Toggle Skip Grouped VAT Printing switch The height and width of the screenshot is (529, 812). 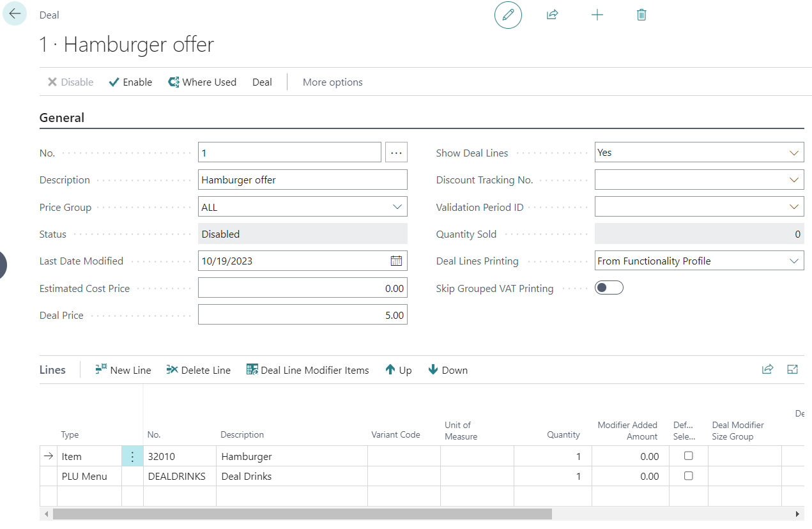[x=609, y=288]
